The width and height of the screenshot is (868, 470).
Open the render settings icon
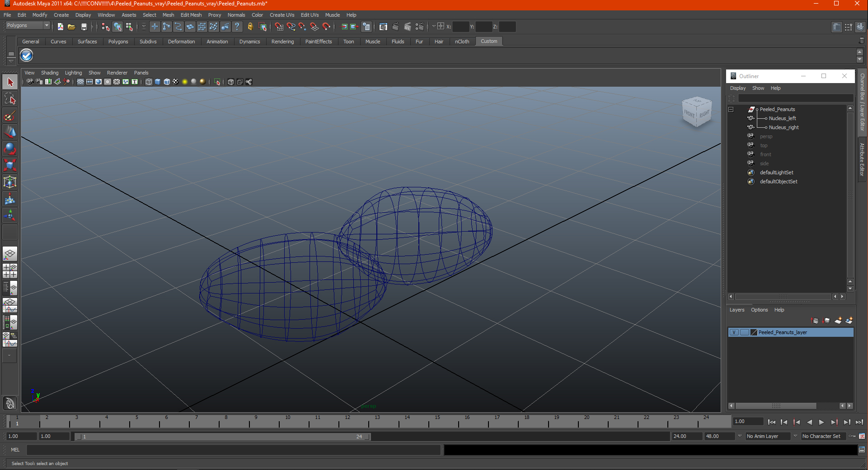point(419,27)
